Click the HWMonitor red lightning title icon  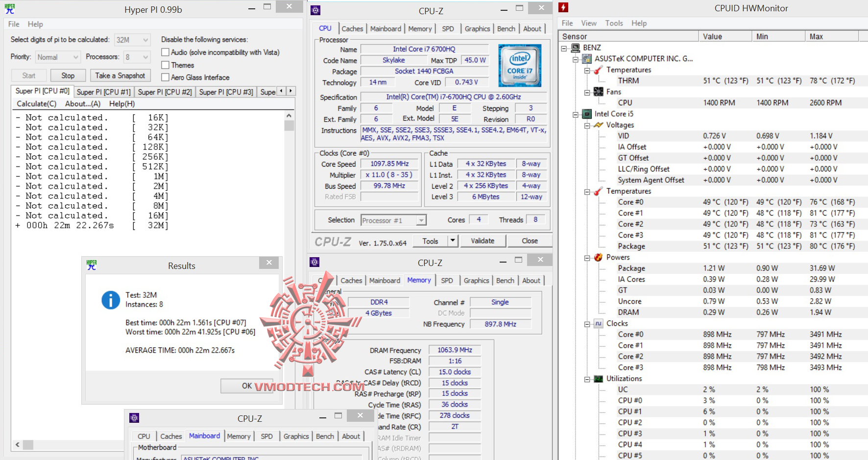(x=564, y=7)
